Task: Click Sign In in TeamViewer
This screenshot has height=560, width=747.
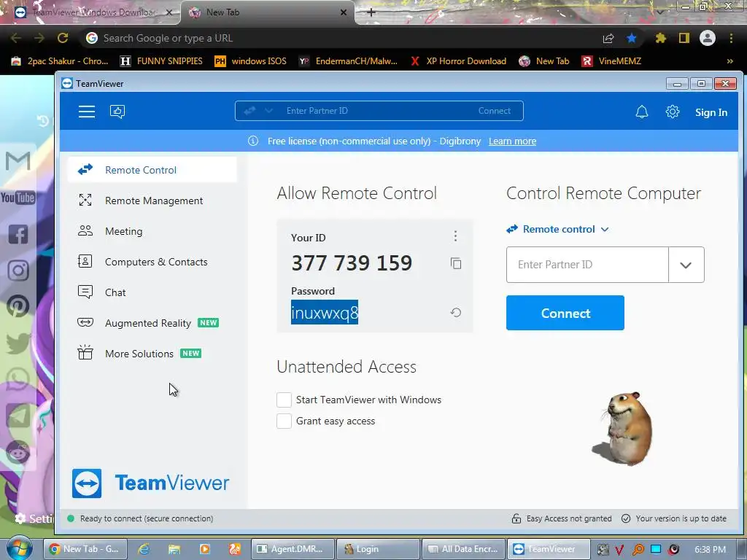Action: tap(711, 112)
